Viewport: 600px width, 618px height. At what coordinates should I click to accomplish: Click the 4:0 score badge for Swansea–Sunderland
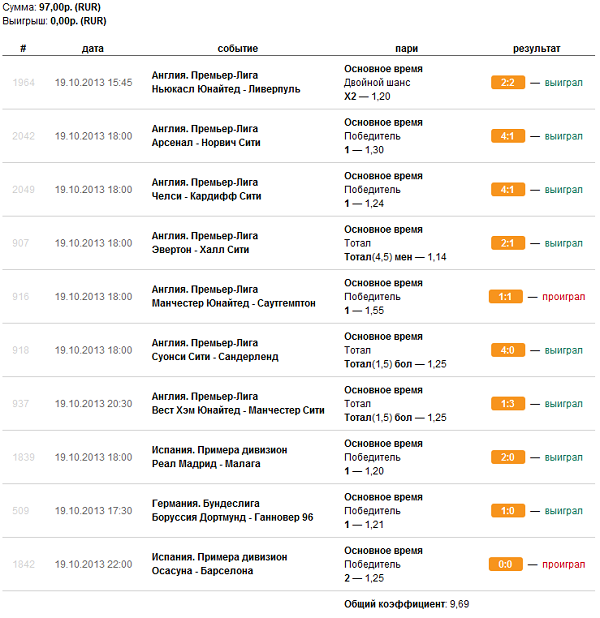pyautogui.click(x=507, y=350)
